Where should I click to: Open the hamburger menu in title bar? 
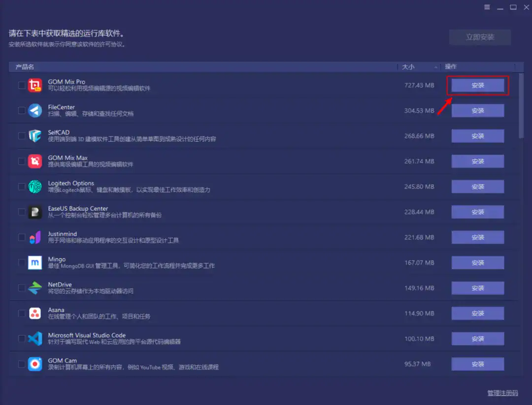487,7
